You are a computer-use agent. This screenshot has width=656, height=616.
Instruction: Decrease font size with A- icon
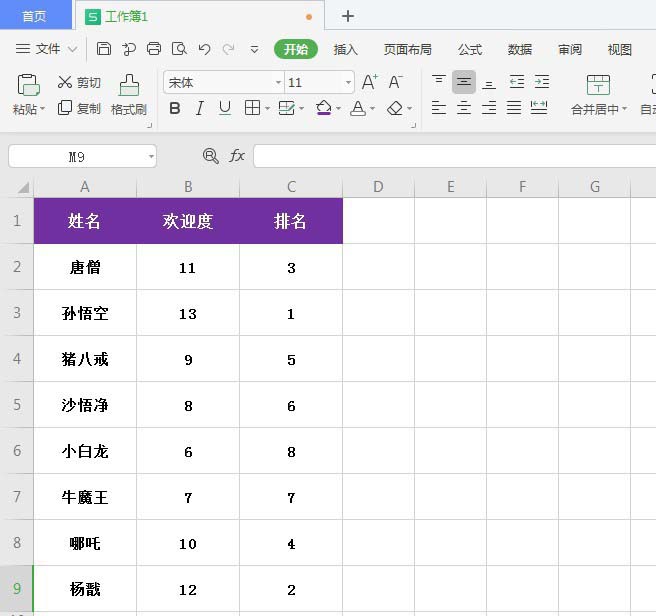(x=395, y=82)
